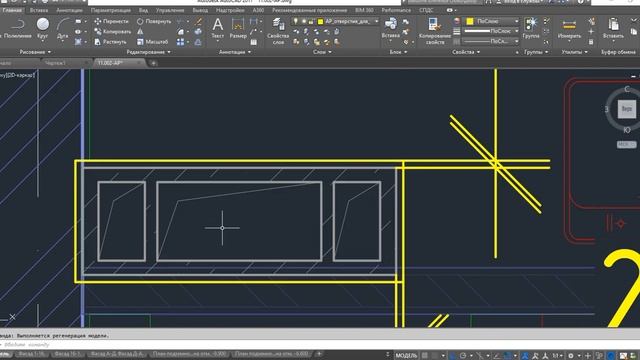Toggle layer lock padlock icon
640x360 pixels.
(x=311, y=21)
